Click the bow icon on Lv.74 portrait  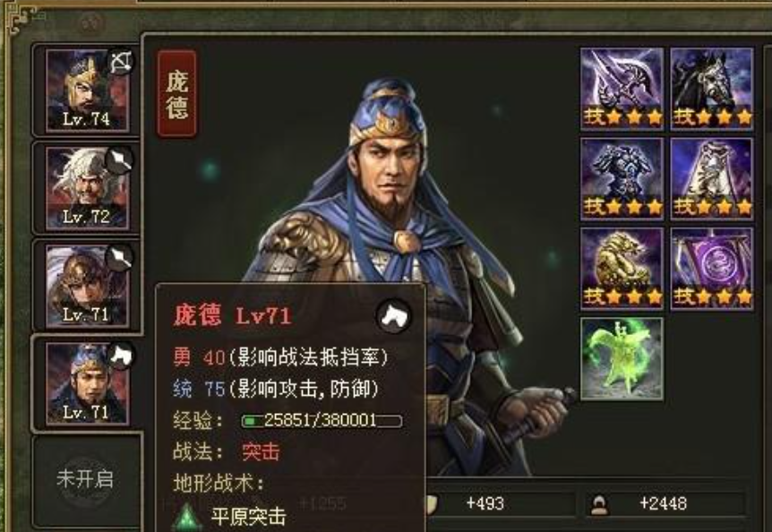(121, 62)
